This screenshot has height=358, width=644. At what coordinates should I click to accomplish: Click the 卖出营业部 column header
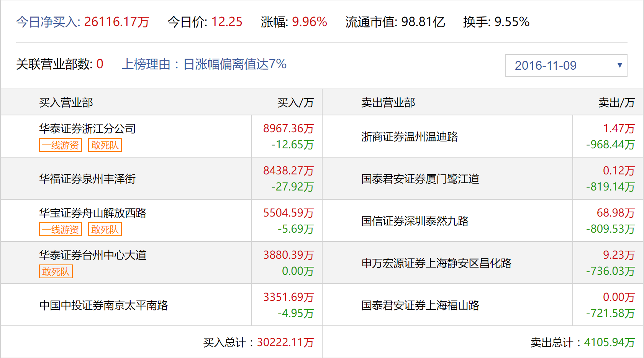[388, 102]
